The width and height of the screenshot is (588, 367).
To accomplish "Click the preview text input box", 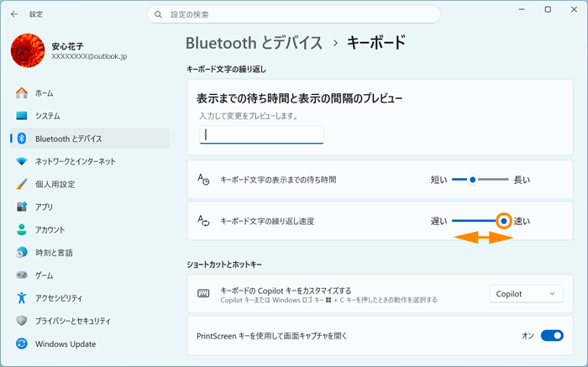I will pos(261,135).
